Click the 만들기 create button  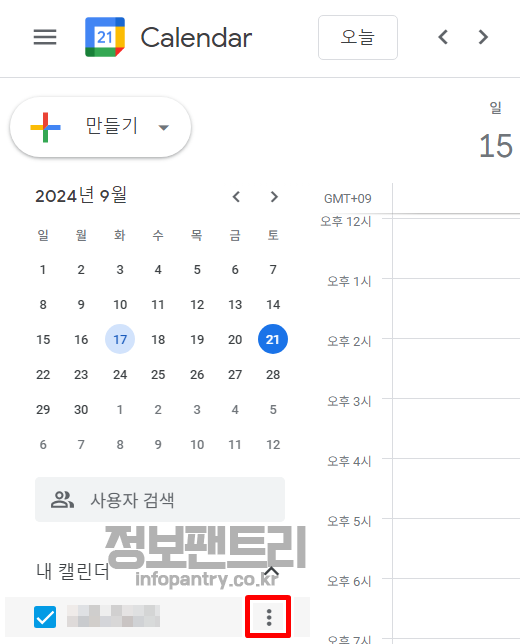(100, 127)
